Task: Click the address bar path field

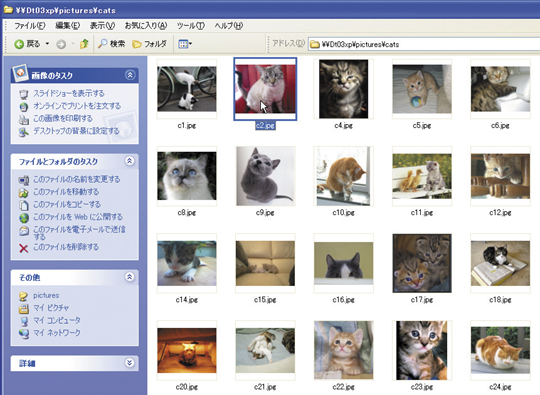Action: point(424,44)
